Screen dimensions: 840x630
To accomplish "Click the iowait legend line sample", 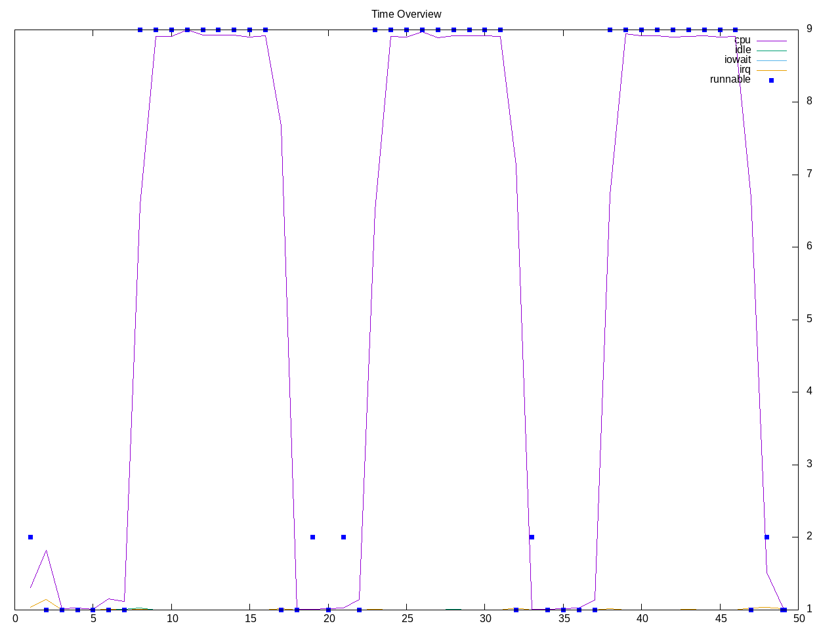I will [771, 60].
